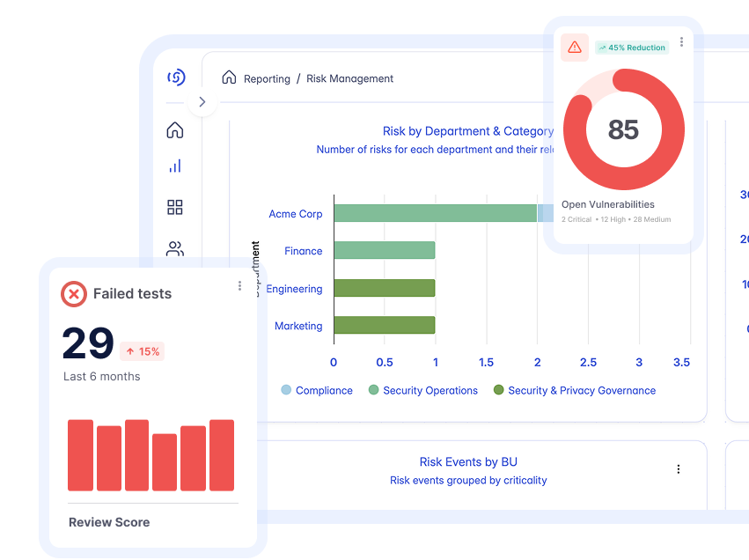Toggle the Security Operations legend series

[422, 390]
